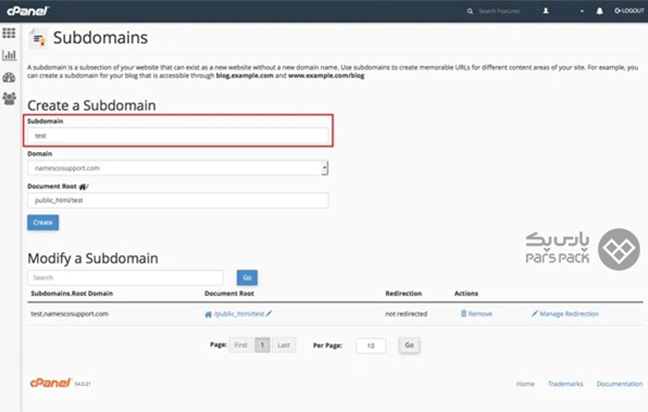Click the trash icon beside Remove

pos(464,314)
